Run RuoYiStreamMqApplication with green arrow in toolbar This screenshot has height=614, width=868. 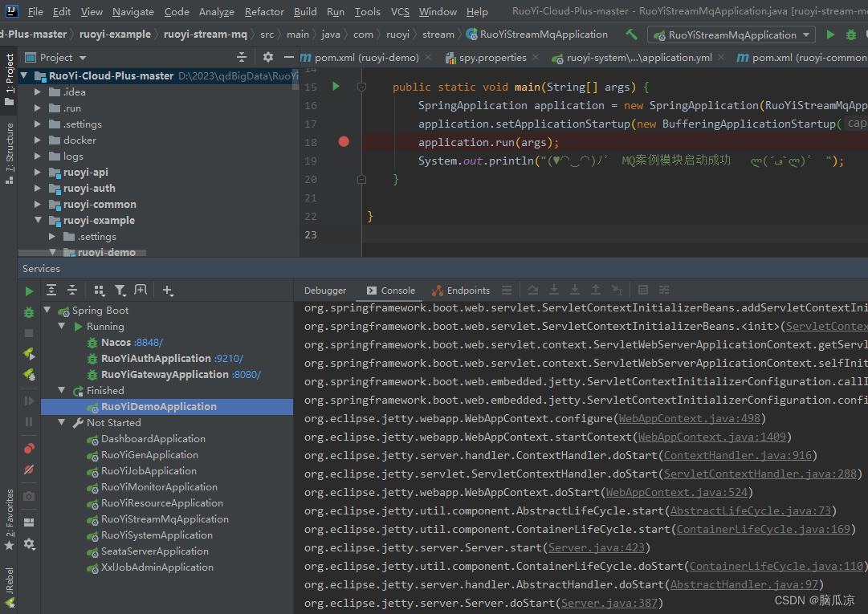point(830,35)
